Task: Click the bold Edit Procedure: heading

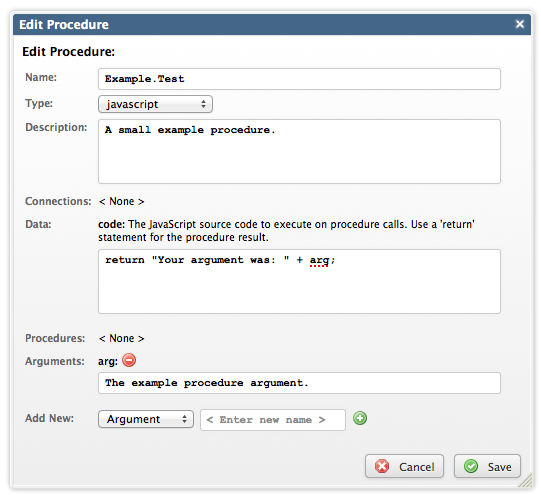Action: tap(68, 52)
